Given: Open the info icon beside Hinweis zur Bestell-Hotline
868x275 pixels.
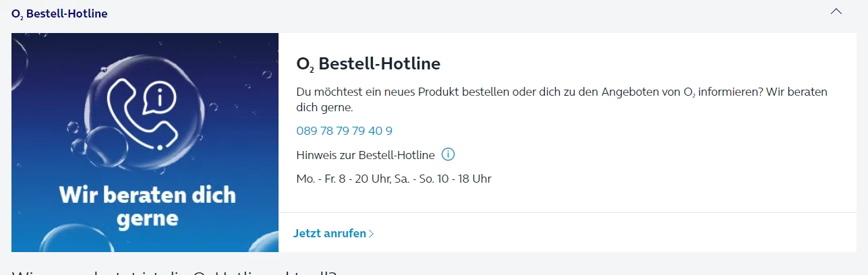Looking at the screenshot, I should click(x=448, y=155).
